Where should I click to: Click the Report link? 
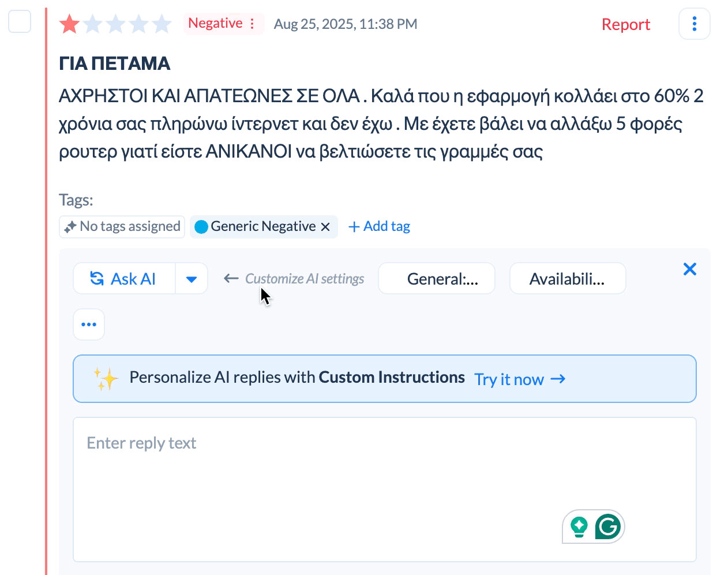(625, 24)
